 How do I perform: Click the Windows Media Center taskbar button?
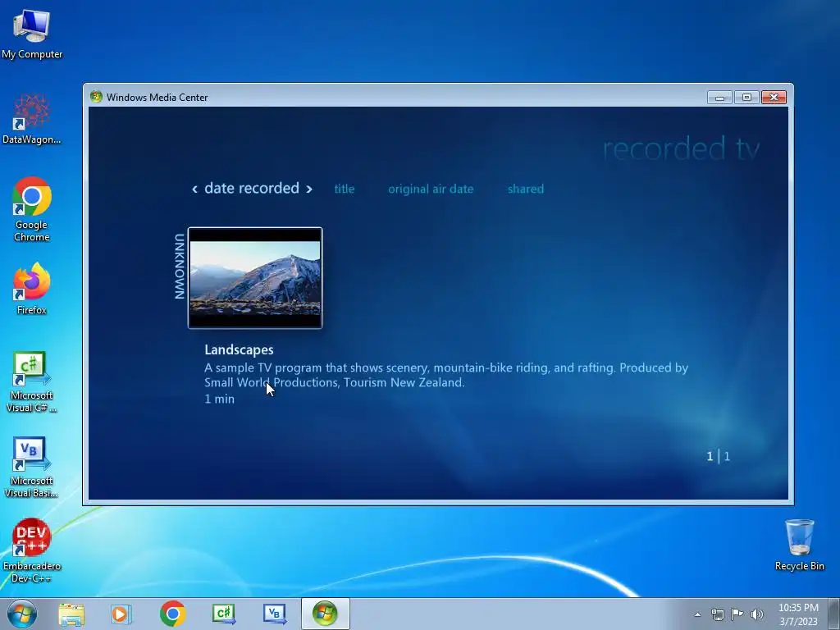[325, 614]
